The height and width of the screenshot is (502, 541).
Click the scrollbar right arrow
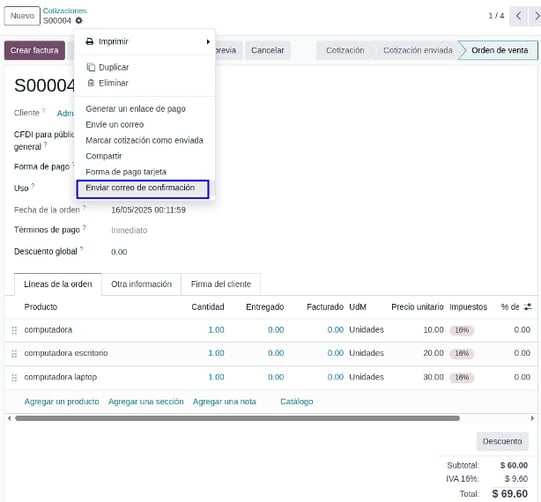(x=532, y=418)
